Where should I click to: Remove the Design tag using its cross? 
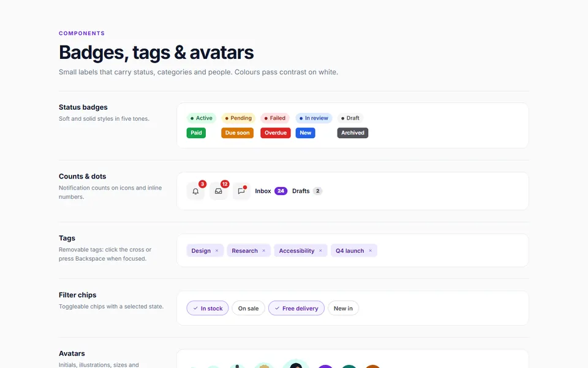pyautogui.click(x=217, y=251)
